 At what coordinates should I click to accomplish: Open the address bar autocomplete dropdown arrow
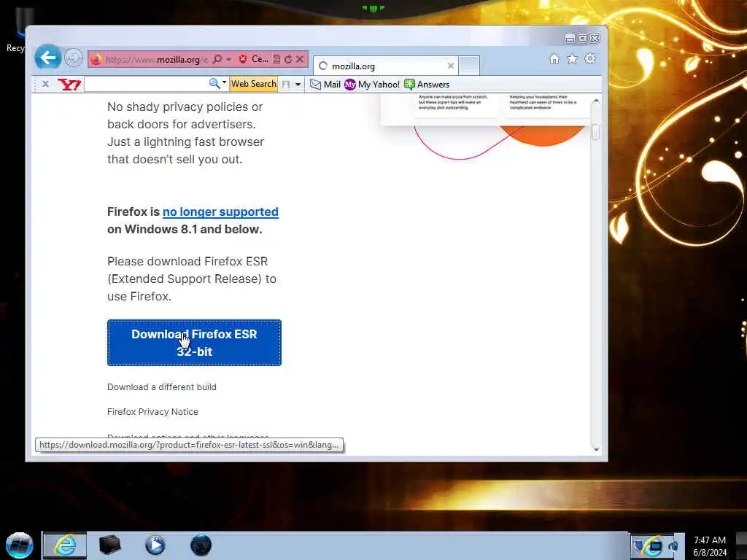[228, 59]
